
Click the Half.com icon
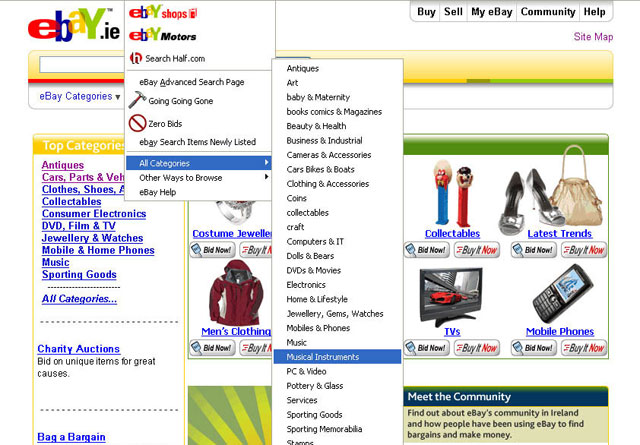136,58
